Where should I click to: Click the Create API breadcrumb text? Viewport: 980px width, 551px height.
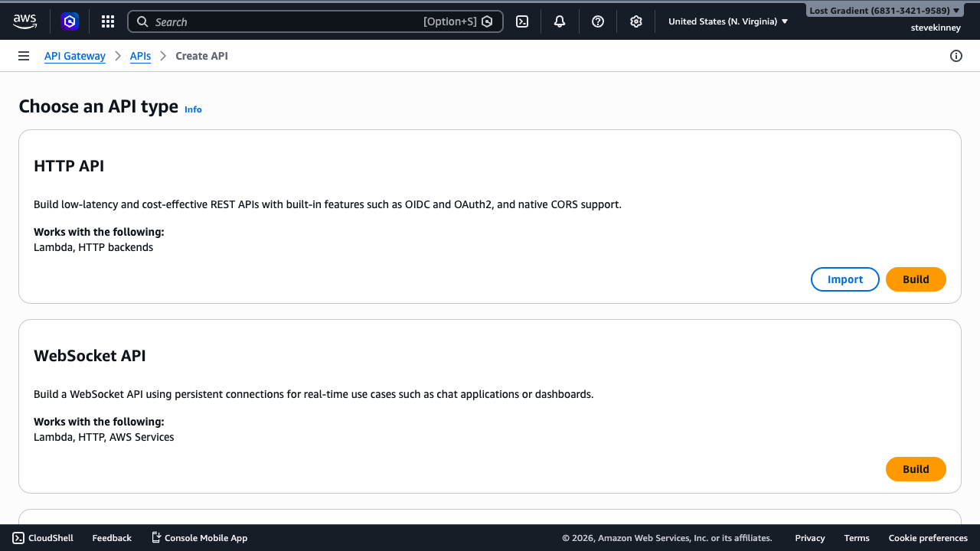tap(201, 56)
